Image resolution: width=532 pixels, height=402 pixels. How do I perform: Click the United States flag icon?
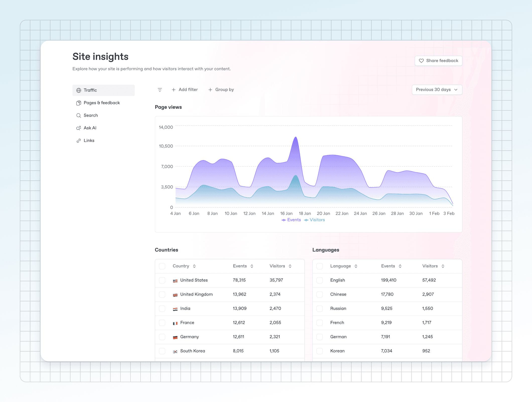pos(175,281)
